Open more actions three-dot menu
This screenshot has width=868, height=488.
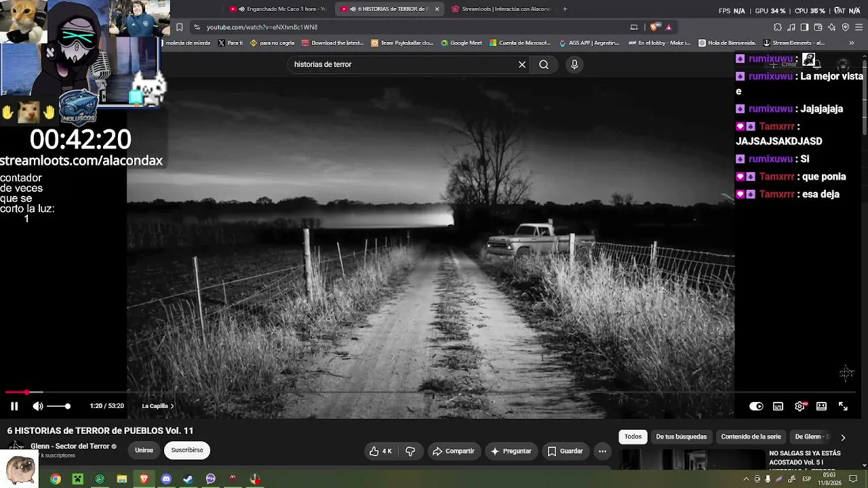click(x=602, y=451)
